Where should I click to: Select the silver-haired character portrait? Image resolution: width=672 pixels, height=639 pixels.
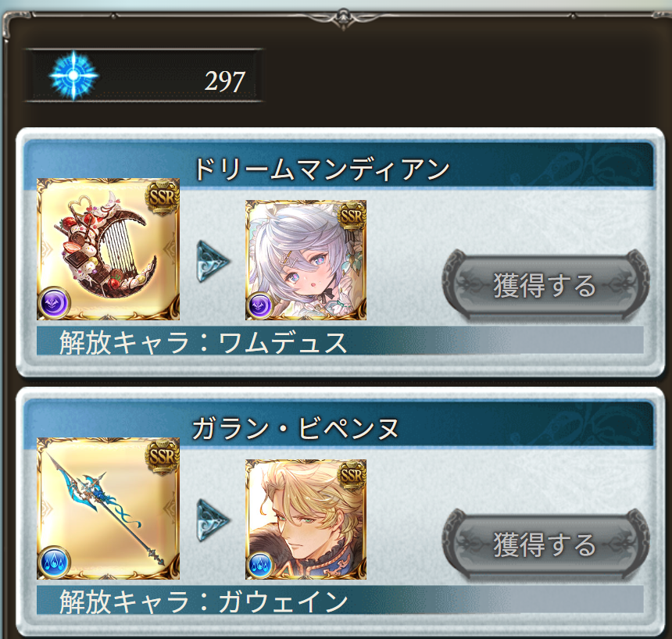coord(306,260)
